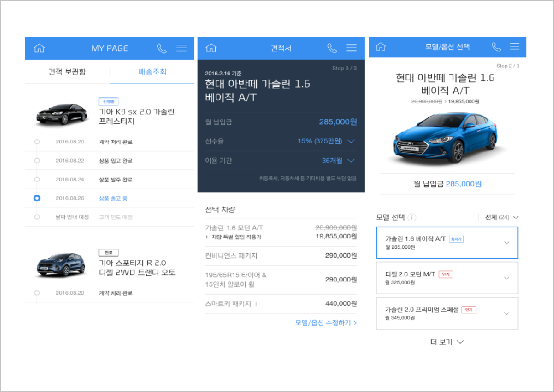Click the 상품 입고 완료 status text
Image resolution: width=554 pixels, height=392 pixels.
point(116,161)
